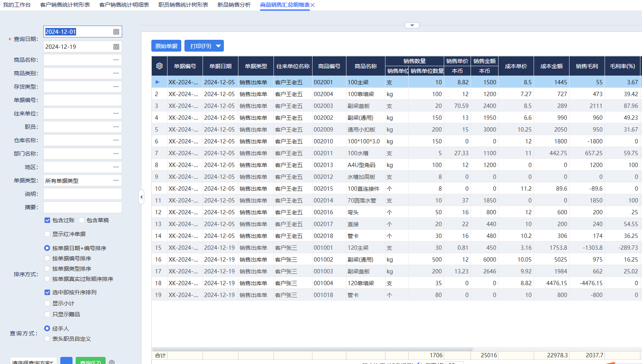
Task: Click the ellipsis button in 职员 field
Action: [116, 127]
